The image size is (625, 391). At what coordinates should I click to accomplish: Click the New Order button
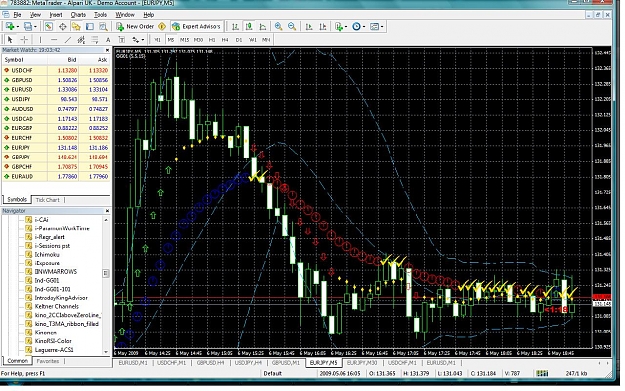tap(135, 27)
